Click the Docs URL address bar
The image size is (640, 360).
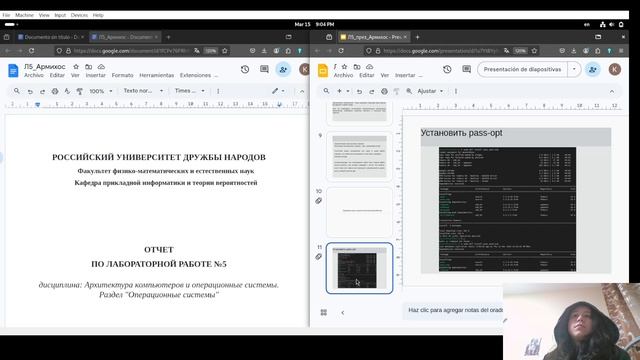coord(131,51)
